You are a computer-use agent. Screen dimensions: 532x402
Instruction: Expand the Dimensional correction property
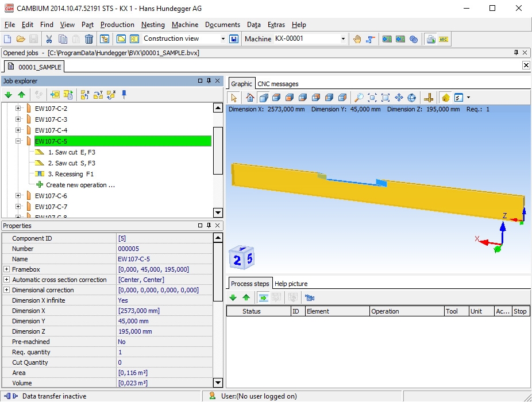[6, 290]
